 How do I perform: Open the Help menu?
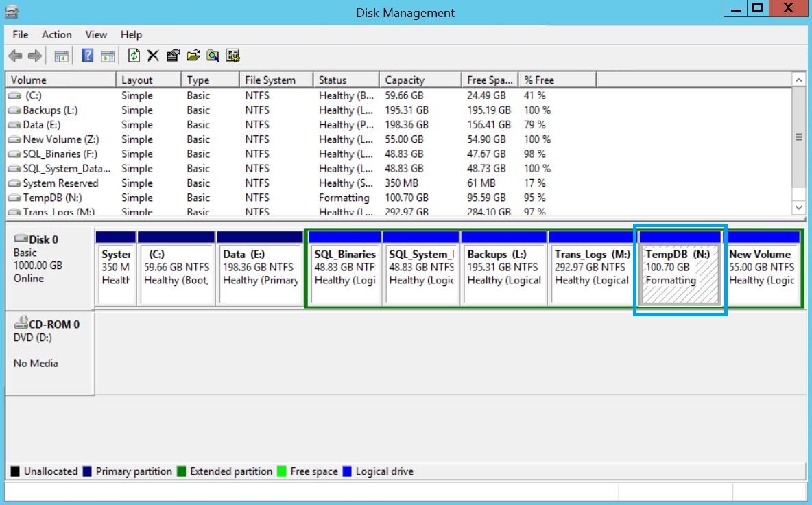click(131, 34)
